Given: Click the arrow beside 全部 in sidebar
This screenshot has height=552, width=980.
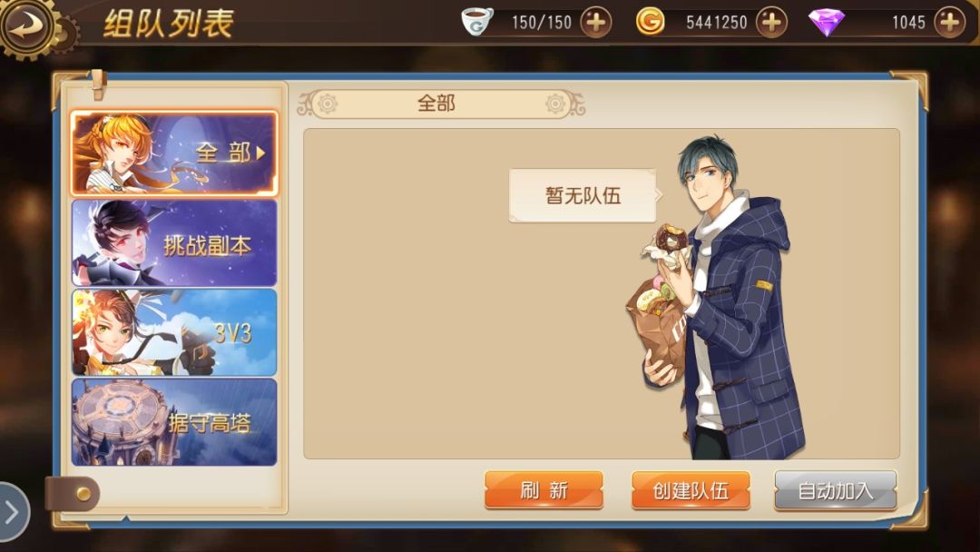Looking at the screenshot, I should tap(260, 153).
